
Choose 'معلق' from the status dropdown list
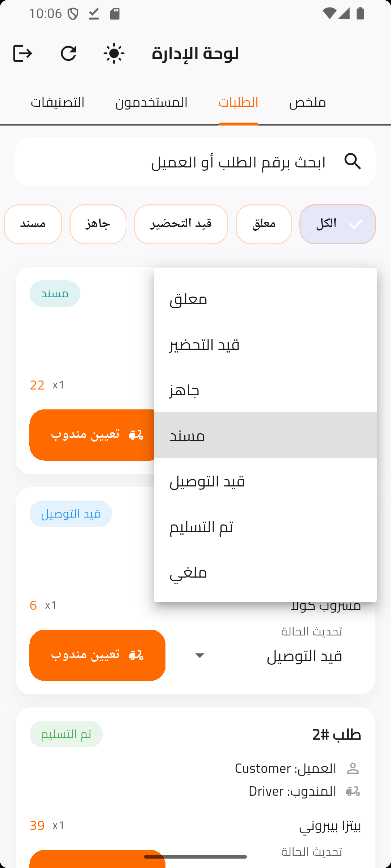(265, 299)
